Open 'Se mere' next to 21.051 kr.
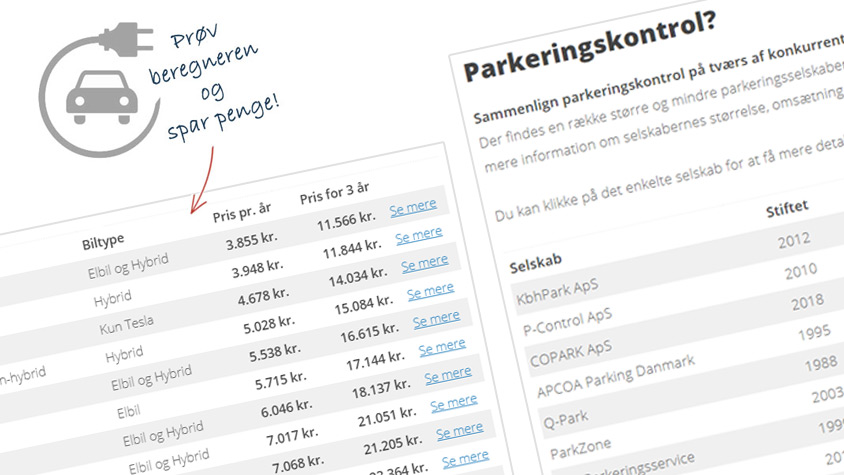The width and height of the screenshot is (844, 475). click(x=453, y=403)
